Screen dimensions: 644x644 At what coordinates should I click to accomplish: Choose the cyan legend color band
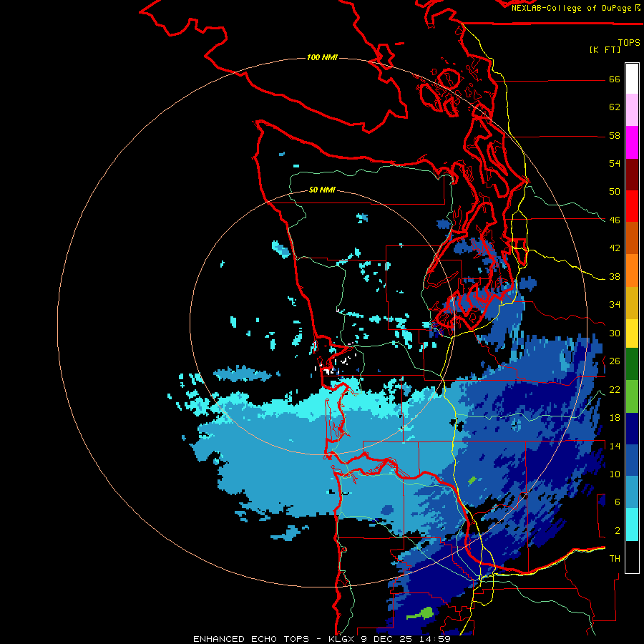(632, 525)
